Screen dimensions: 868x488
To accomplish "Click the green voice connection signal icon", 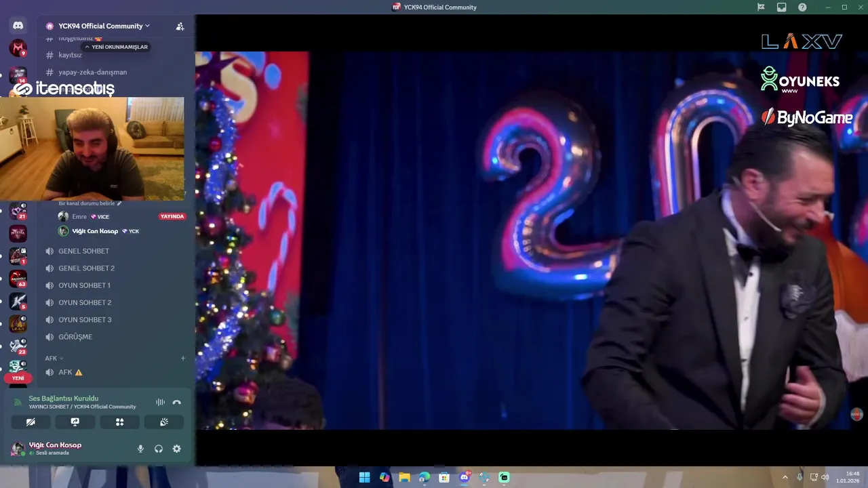I will point(18,402).
